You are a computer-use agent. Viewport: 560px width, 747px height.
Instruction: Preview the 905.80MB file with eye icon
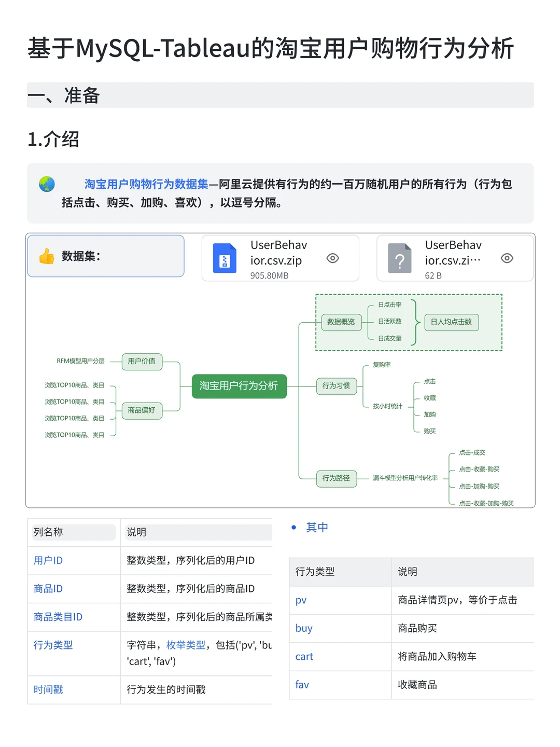pyautogui.click(x=333, y=258)
